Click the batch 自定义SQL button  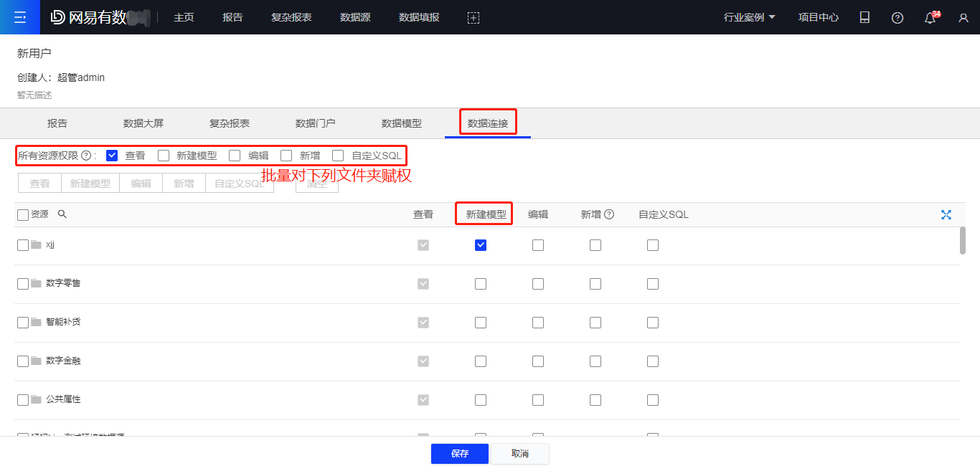(x=240, y=184)
